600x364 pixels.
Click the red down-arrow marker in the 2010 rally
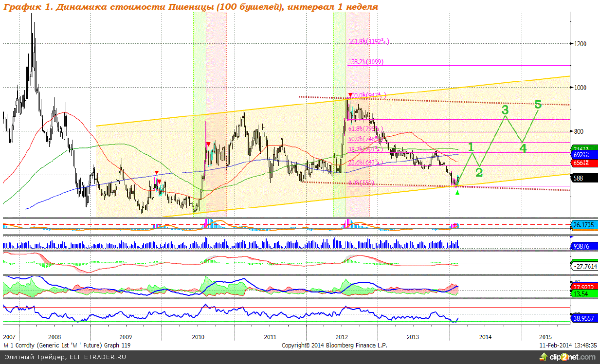pyautogui.click(x=208, y=145)
